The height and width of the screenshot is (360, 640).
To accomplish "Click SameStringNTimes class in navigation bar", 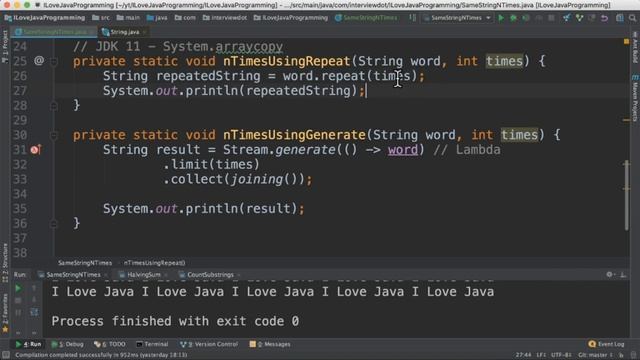I will click(x=366, y=18).
